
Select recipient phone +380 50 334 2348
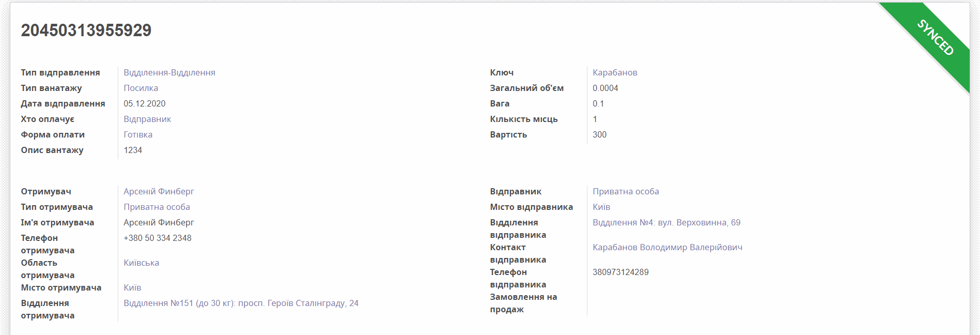point(158,238)
